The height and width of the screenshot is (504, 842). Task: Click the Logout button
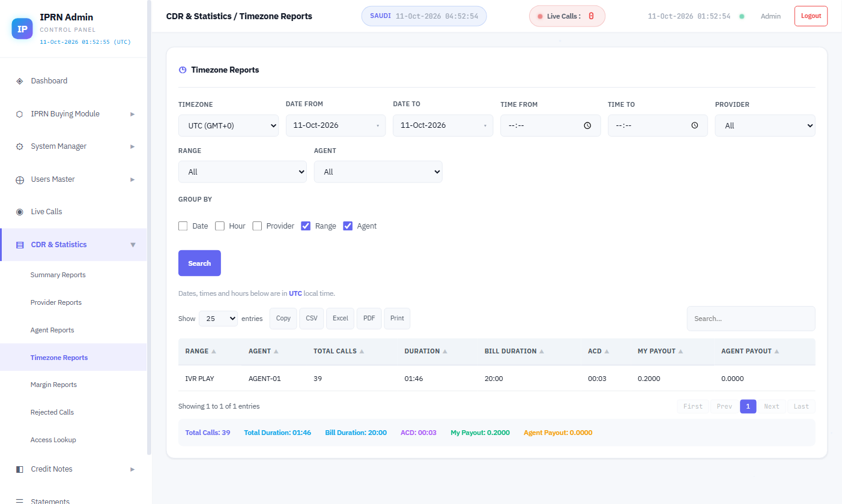[x=811, y=16]
